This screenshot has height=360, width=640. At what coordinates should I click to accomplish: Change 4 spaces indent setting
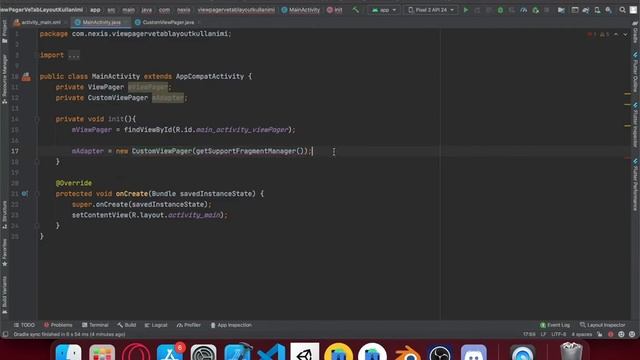pos(582,334)
